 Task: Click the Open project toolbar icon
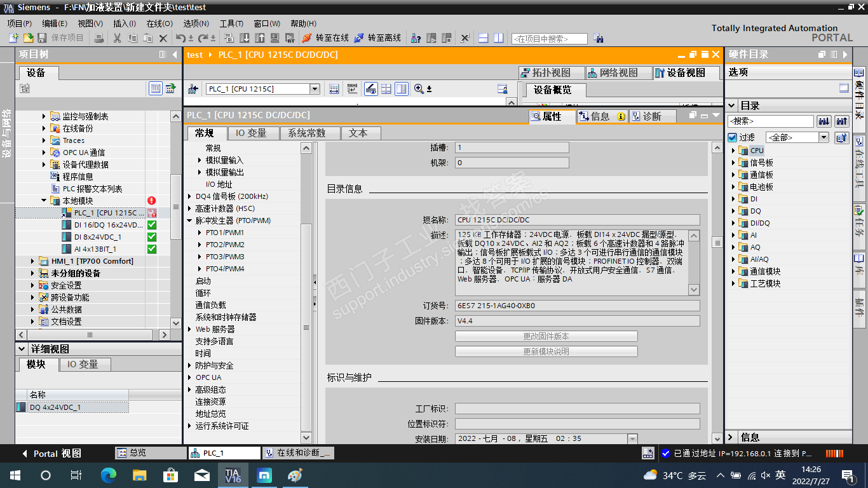coord(28,38)
